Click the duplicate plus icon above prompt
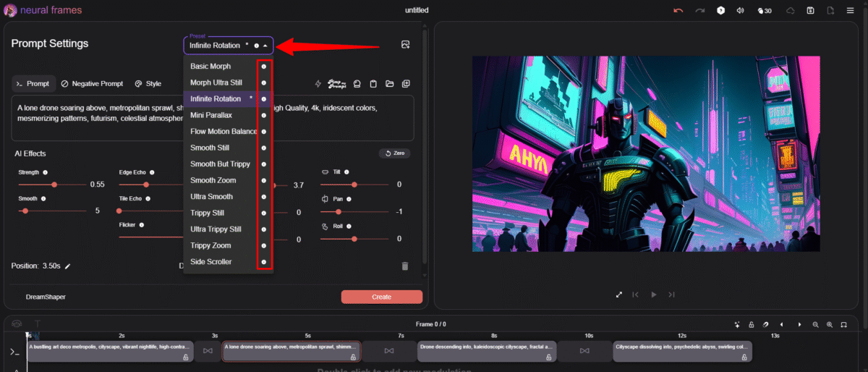Image resolution: width=868 pixels, height=372 pixels. tap(406, 84)
